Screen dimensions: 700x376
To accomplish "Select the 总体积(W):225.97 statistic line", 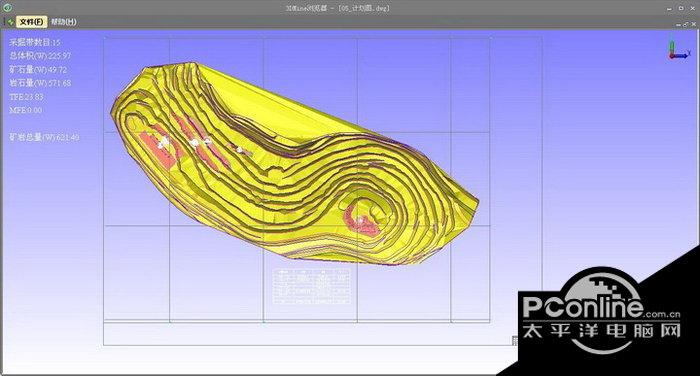I will [40, 56].
